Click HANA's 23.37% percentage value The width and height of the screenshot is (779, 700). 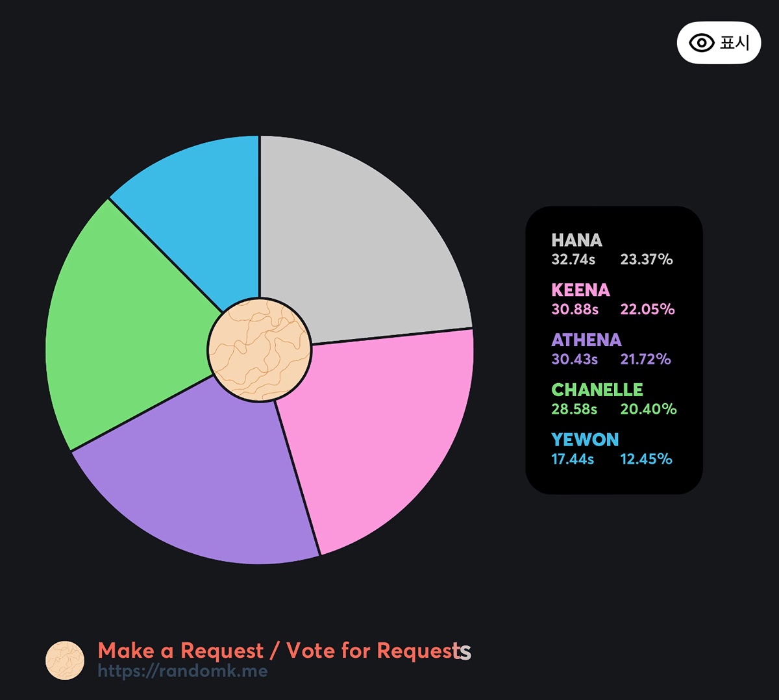tap(647, 260)
